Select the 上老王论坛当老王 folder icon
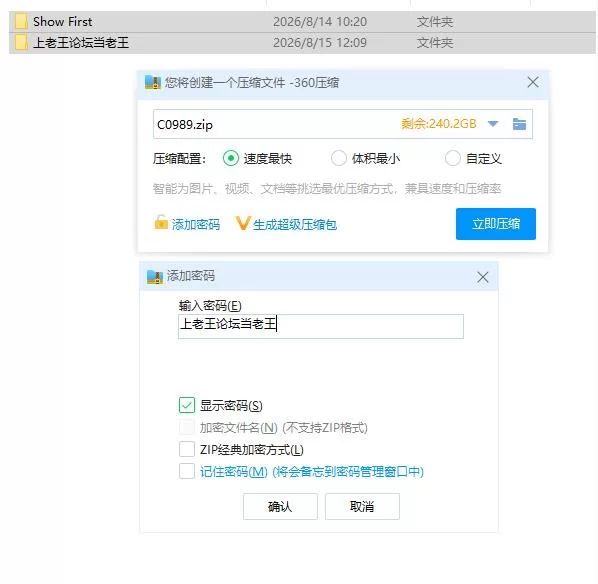This screenshot has height=584, width=598. [21, 43]
